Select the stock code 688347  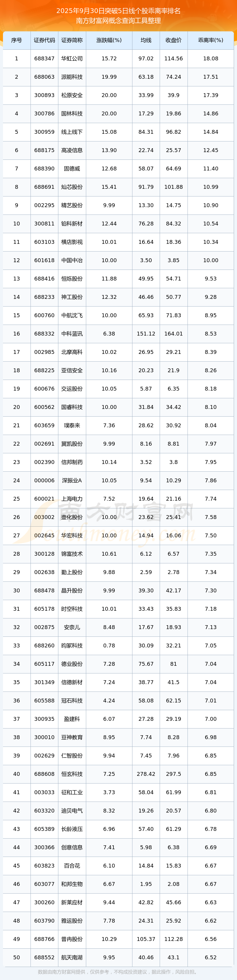44,59
